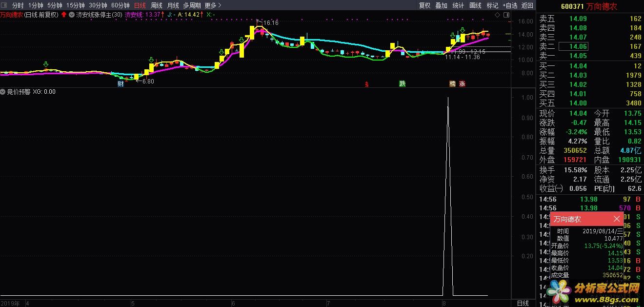Viewport: 644px width, 307px height.
Task: Click the 返回 back button
Action: click(x=527, y=5)
